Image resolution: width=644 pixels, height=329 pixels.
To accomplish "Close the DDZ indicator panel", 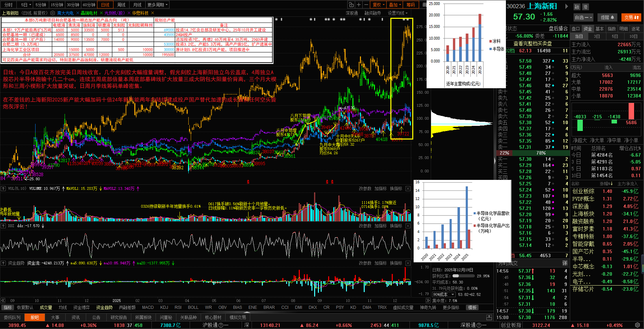I will pos(408,226).
